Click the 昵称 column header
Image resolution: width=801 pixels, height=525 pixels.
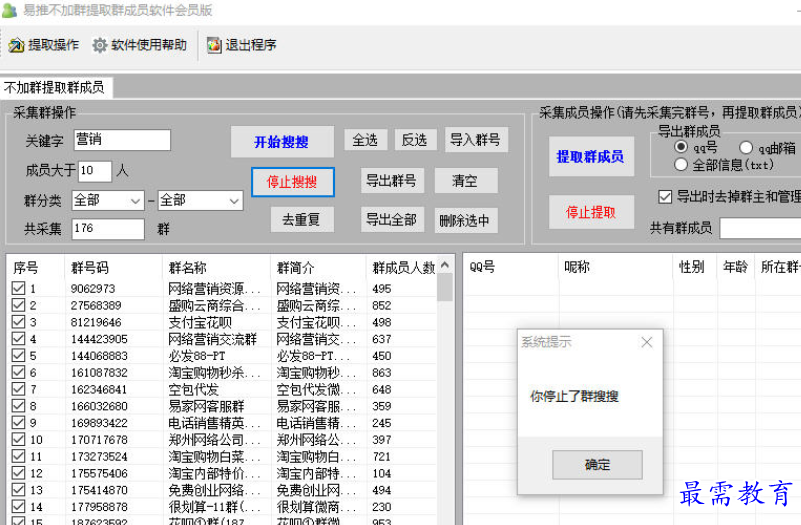click(616, 267)
